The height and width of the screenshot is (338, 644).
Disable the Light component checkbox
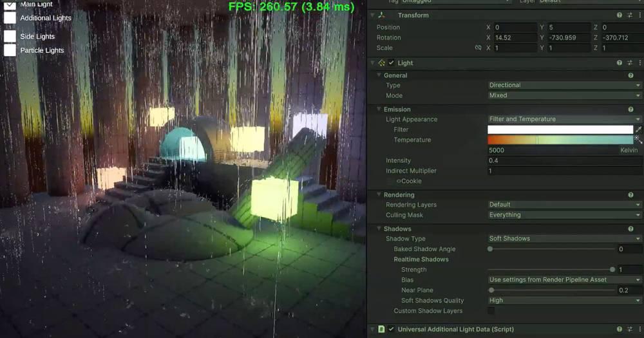[392, 63]
